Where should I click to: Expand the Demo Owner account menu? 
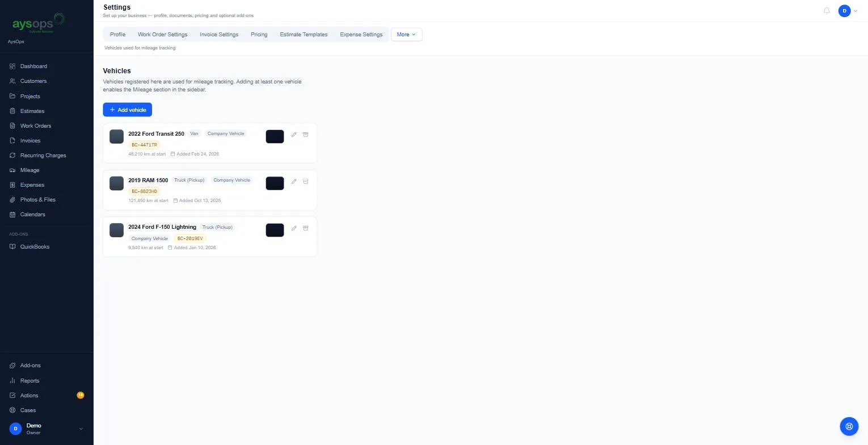47,429
